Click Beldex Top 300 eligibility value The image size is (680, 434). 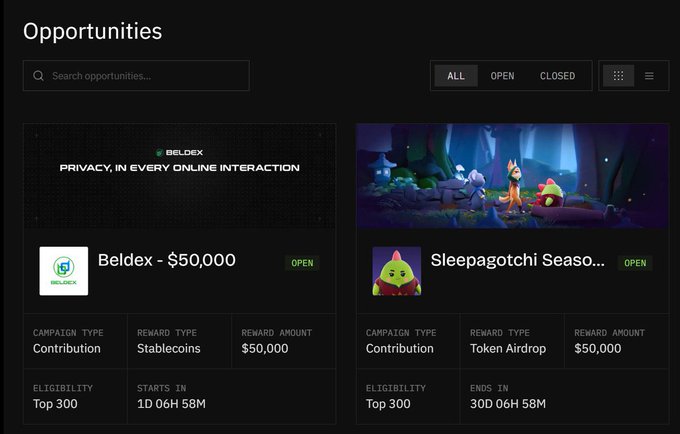(x=55, y=404)
